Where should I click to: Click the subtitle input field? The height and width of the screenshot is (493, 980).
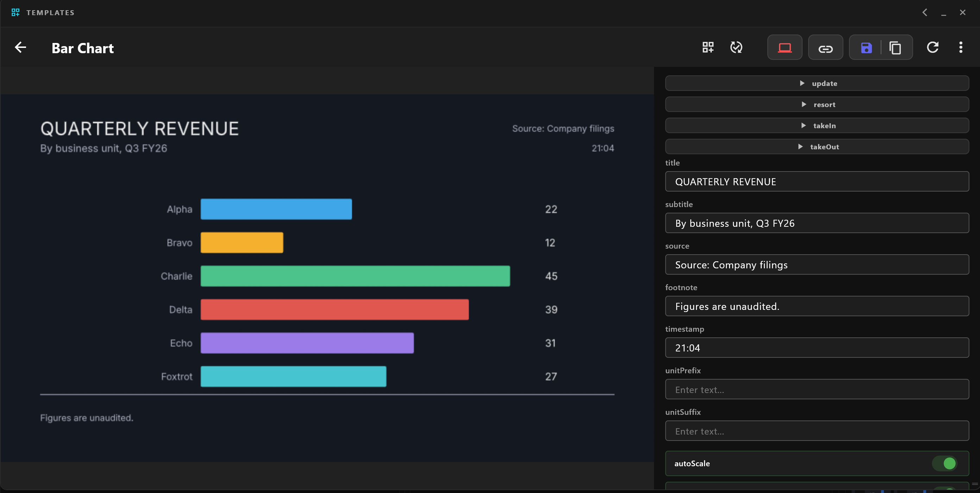817,223
